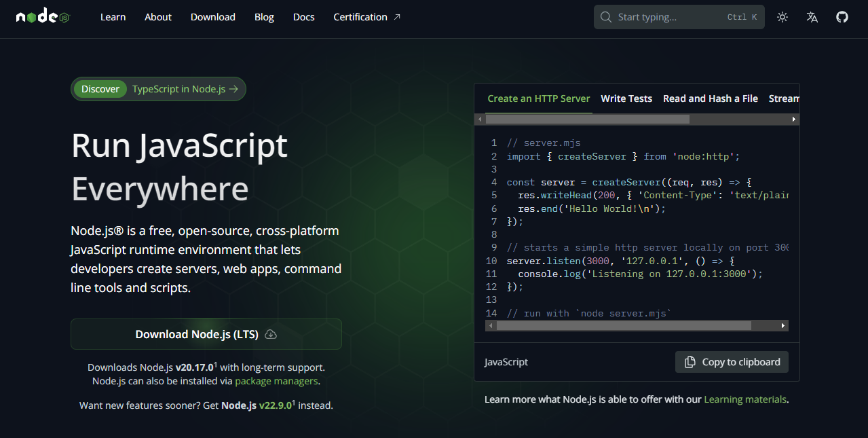Get Node.js v22.9.0 link

pyautogui.click(x=276, y=405)
